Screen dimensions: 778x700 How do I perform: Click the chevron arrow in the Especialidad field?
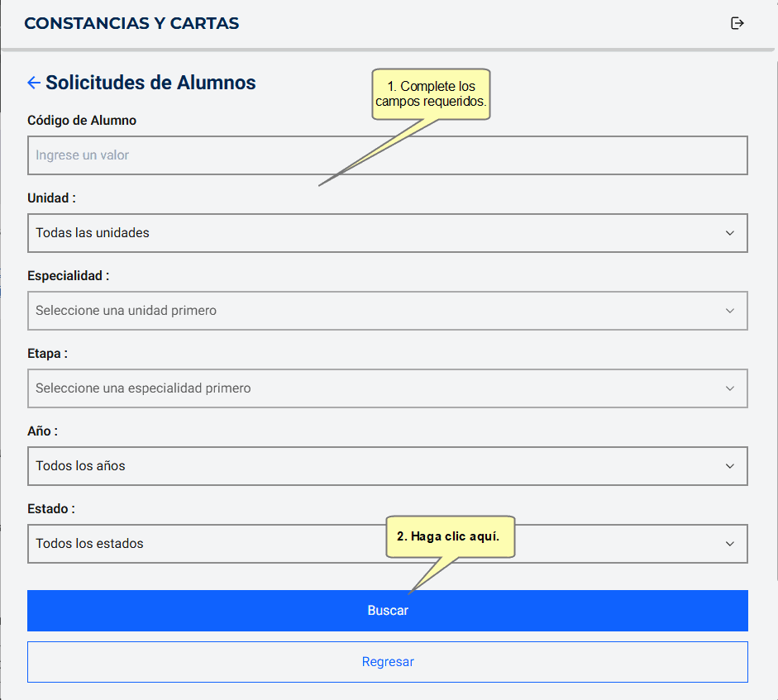(729, 311)
